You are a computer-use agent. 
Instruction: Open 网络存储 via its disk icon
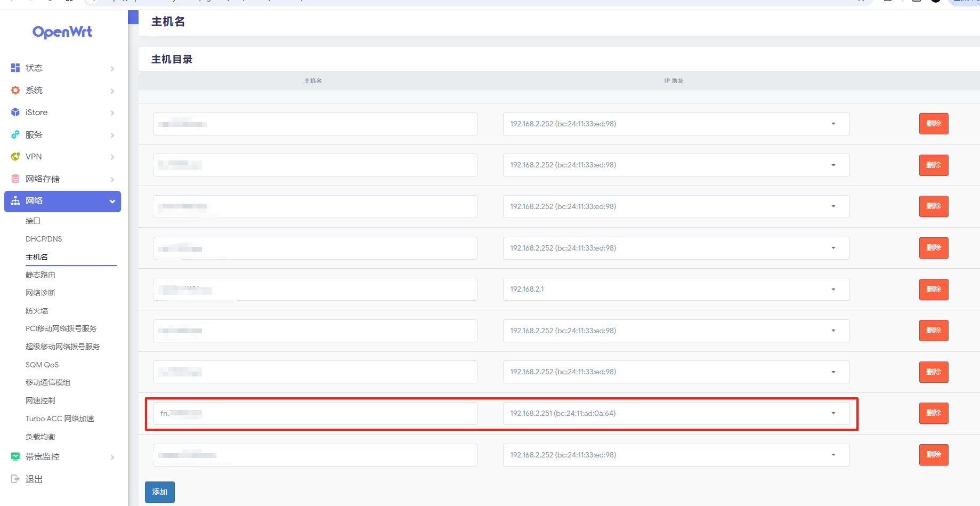pos(15,179)
